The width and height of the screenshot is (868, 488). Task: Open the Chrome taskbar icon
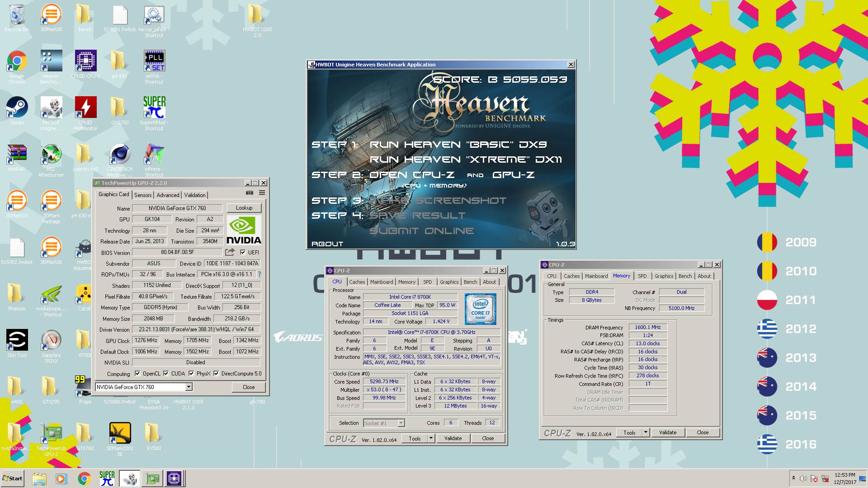(x=84, y=479)
